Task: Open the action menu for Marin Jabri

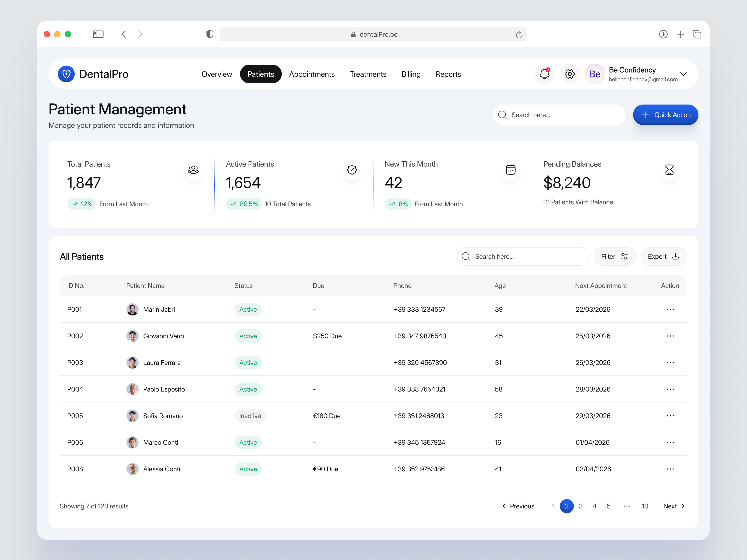Action: point(670,309)
